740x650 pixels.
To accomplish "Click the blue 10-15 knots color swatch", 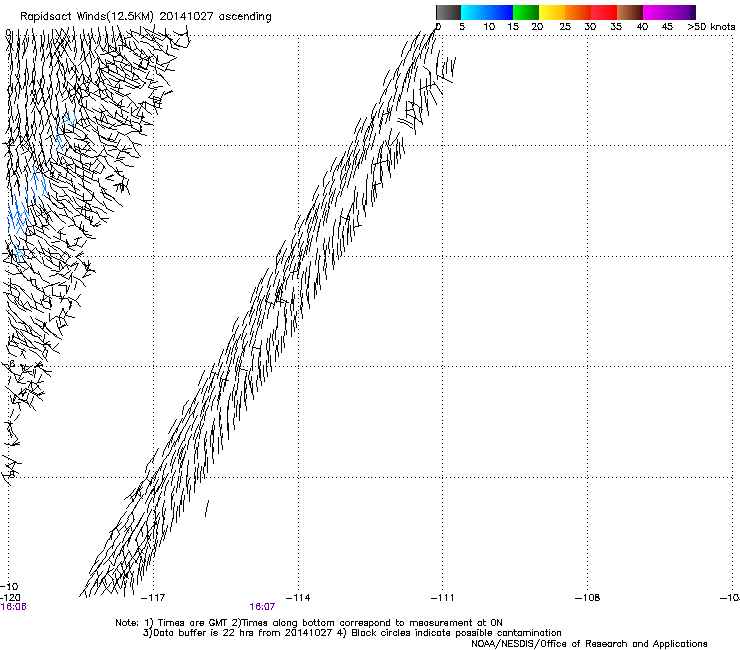I will [x=500, y=12].
